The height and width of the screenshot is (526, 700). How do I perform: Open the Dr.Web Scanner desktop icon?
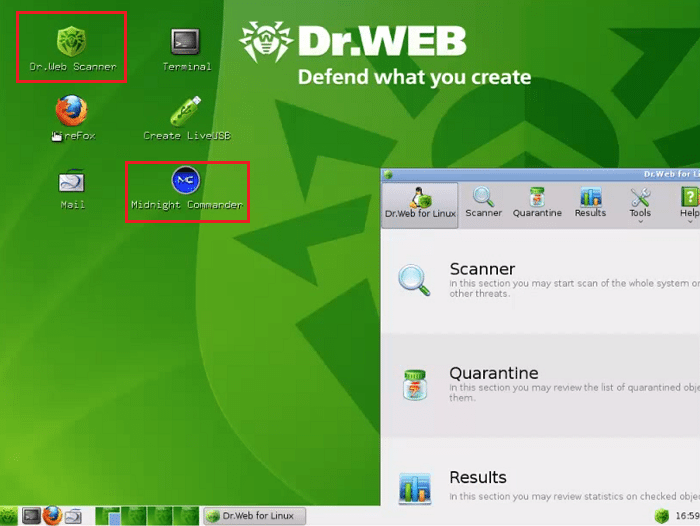pos(72,48)
